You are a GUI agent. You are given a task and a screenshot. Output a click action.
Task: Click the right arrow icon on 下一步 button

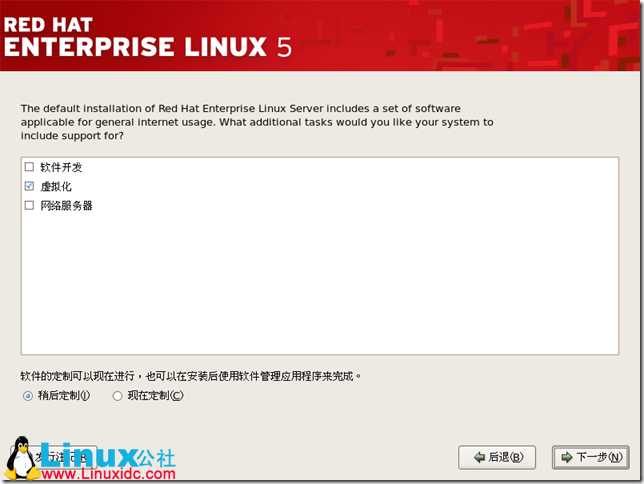click(567, 457)
